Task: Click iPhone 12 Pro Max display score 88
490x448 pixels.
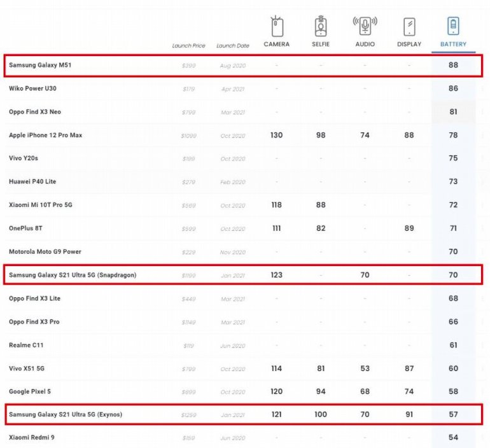Action: 409,136
